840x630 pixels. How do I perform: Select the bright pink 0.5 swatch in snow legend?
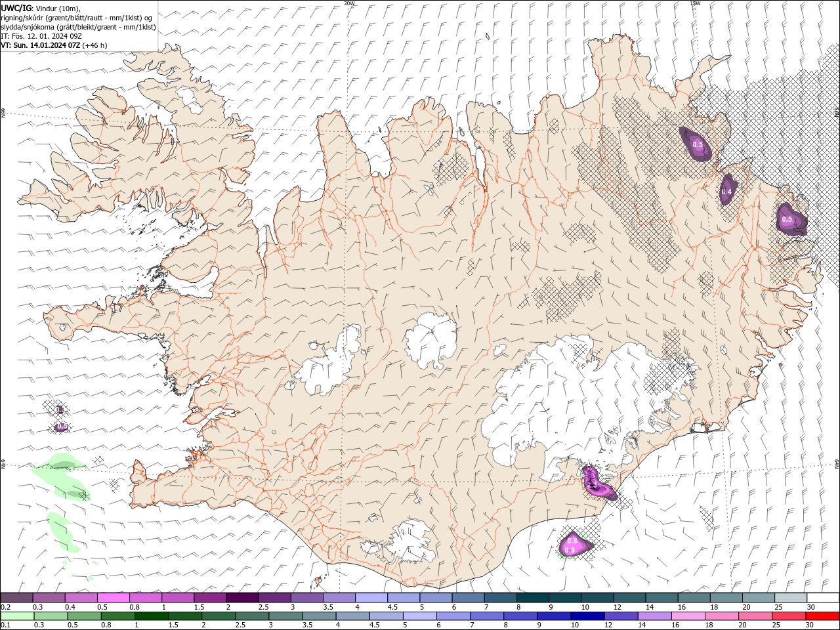point(113,598)
